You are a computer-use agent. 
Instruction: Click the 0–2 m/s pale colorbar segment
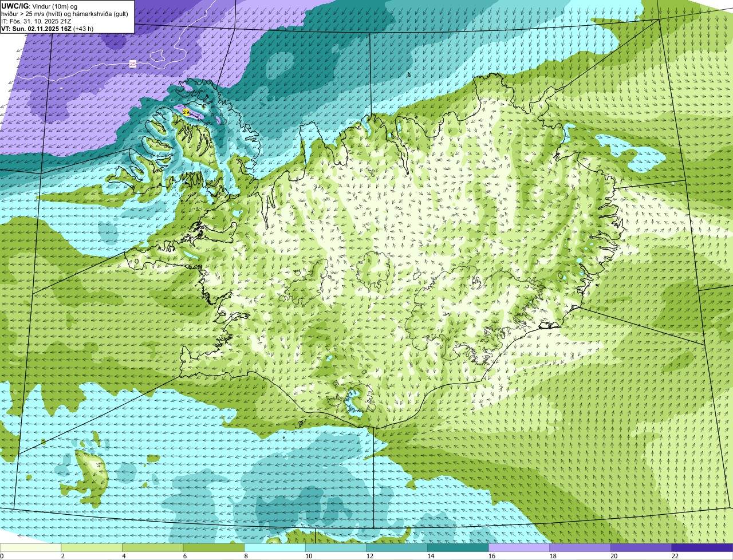pyautogui.click(x=30, y=547)
